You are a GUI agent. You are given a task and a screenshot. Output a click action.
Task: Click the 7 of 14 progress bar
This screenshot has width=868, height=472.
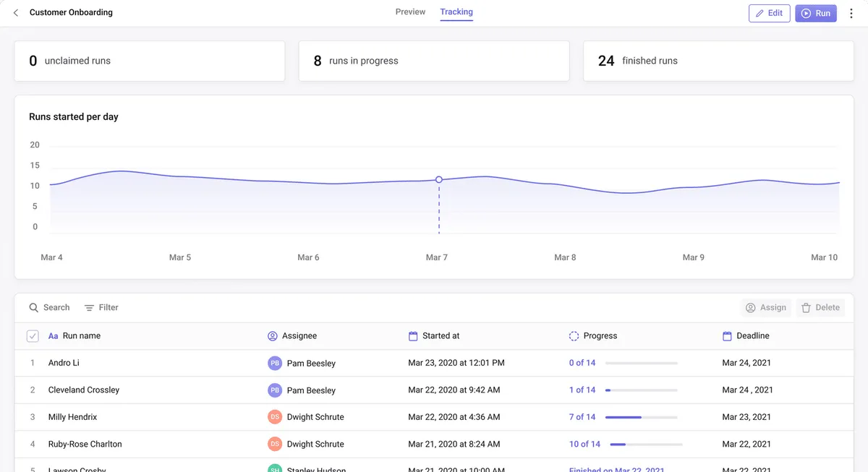click(641, 417)
